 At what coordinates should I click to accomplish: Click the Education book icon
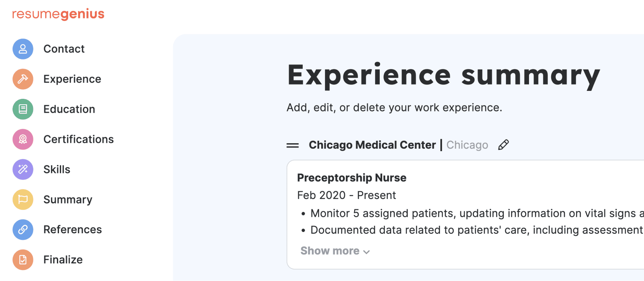[x=23, y=109]
